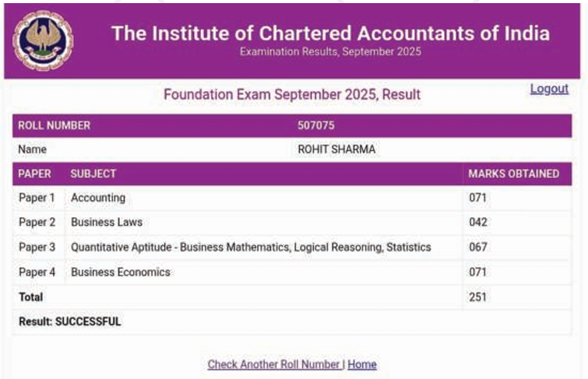Click the marks 067 for Paper 3

(x=478, y=247)
